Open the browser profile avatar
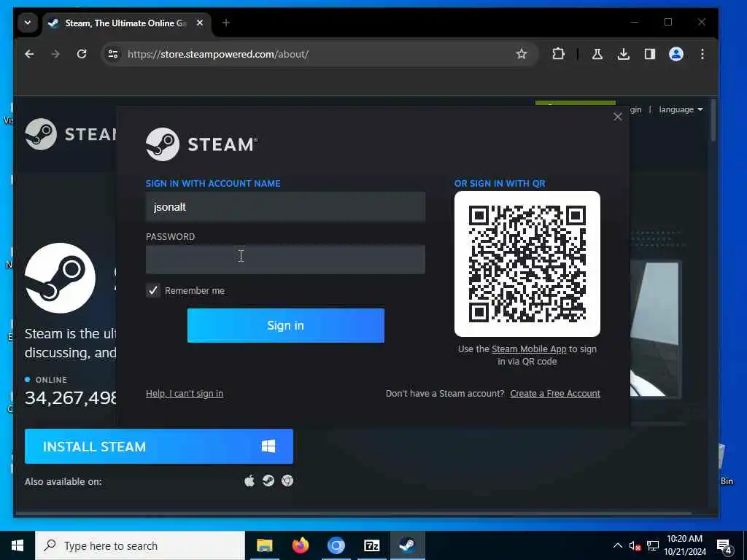The width and height of the screenshot is (747, 560). 676,54
